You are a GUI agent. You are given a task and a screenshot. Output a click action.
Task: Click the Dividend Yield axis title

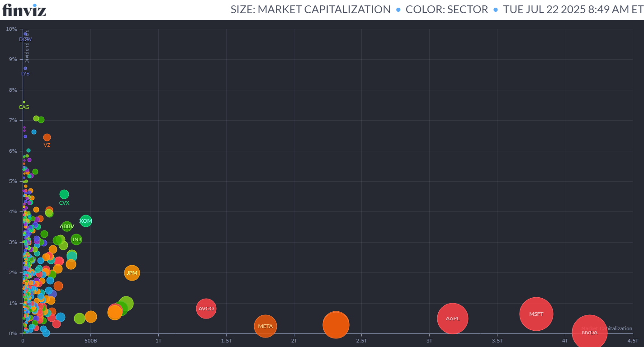coord(27,46)
